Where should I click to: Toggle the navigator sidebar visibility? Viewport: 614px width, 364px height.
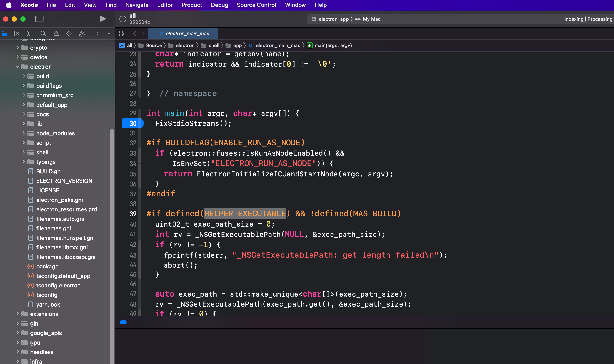(39, 19)
